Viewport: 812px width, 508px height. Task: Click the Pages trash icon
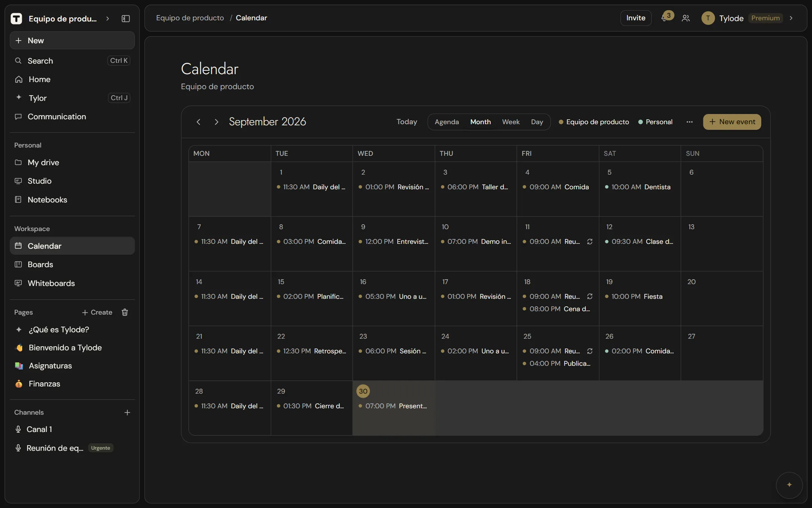125,312
